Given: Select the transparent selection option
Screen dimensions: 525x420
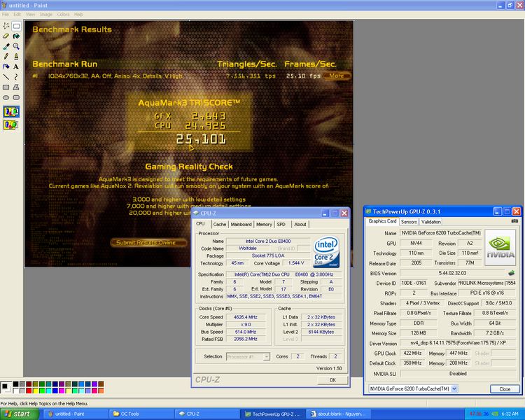Looking at the screenshot, I should tap(11, 125).
